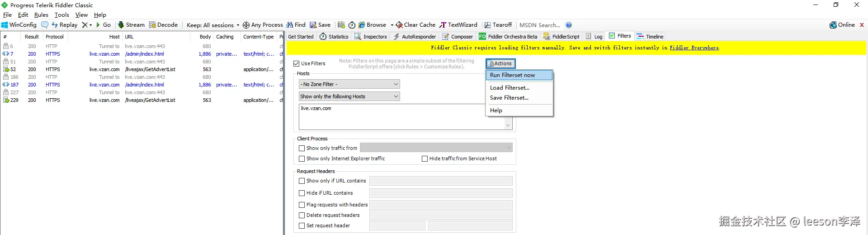
Task: Open the Edit menu
Action: click(x=23, y=15)
